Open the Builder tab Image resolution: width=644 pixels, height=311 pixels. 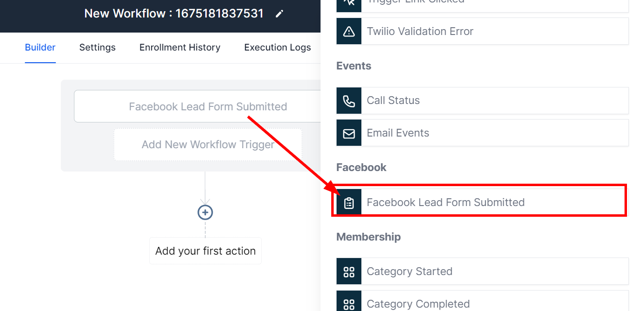pyautogui.click(x=40, y=48)
